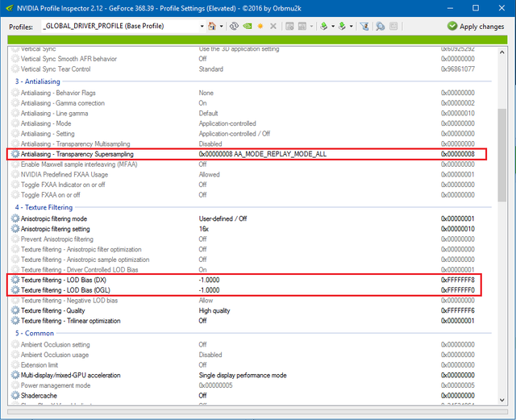This screenshot has height=420, width=516.
Task: Click the filter funnel user icon
Action: click(x=364, y=26)
